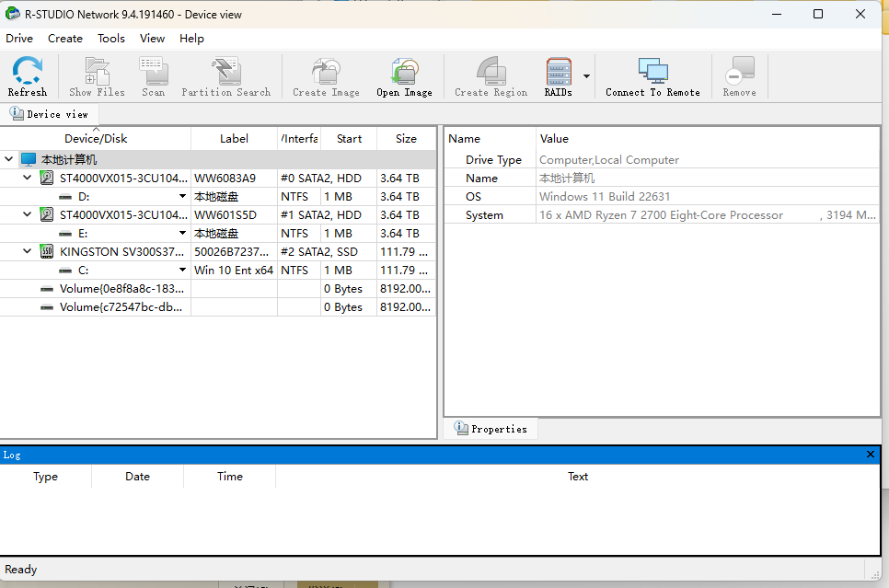This screenshot has width=889, height=588.
Task: Open the E: partition dropdown arrow
Action: (182, 233)
